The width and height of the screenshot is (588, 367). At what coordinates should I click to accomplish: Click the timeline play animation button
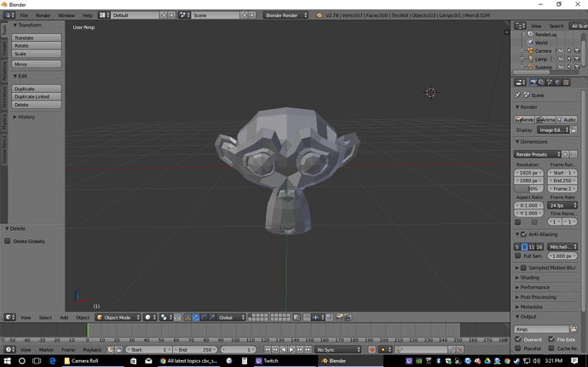click(x=291, y=349)
